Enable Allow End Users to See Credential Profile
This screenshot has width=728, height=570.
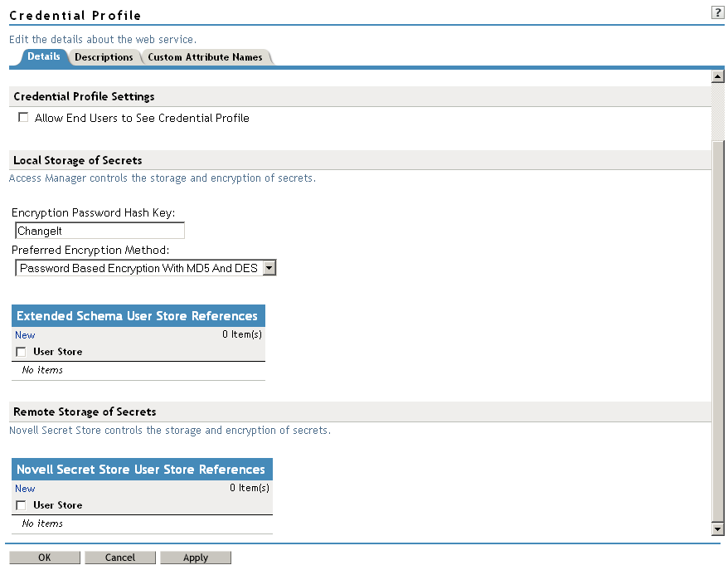point(23,117)
